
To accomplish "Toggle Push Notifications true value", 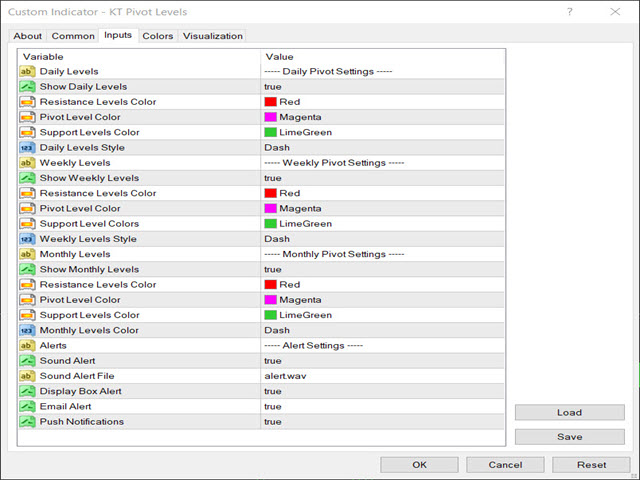I will [x=382, y=422].
